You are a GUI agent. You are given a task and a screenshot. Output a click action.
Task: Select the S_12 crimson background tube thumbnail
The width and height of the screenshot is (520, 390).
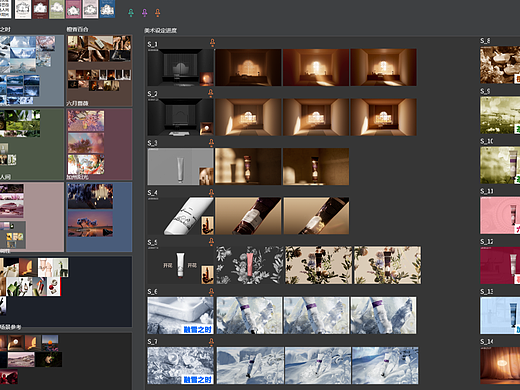pyautogui.click(x=500, y=266)
